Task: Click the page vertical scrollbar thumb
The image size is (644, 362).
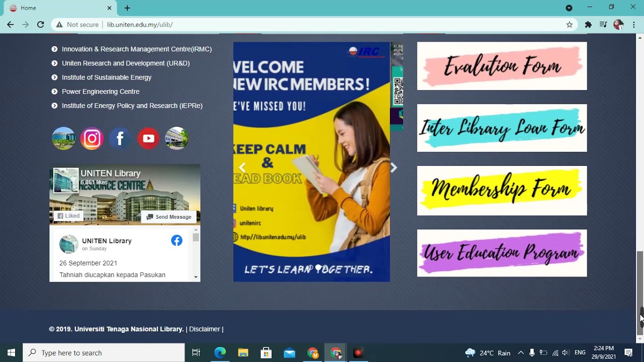Action: [640, 293]
